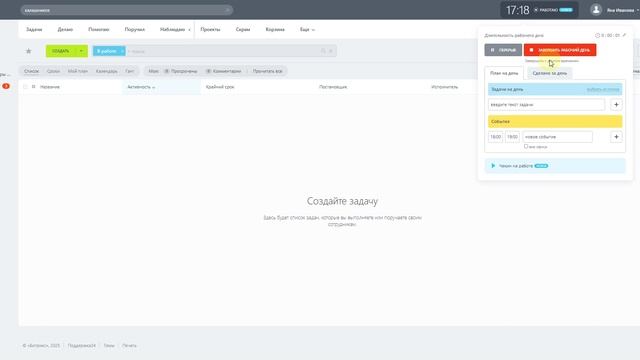Click the play icon in work report bar
The width and height of the screenshot is (640, 360).
(x=493, y=166)
